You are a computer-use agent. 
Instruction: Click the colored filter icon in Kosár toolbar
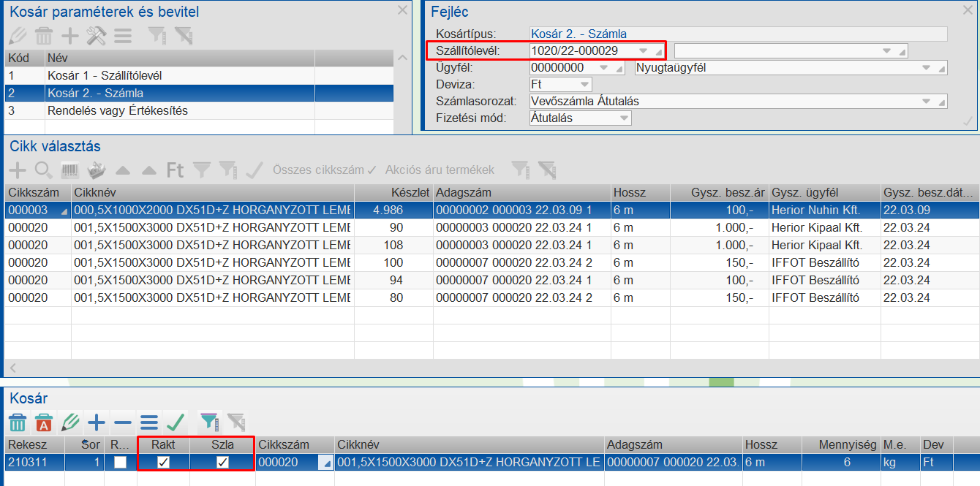[209, 422]
